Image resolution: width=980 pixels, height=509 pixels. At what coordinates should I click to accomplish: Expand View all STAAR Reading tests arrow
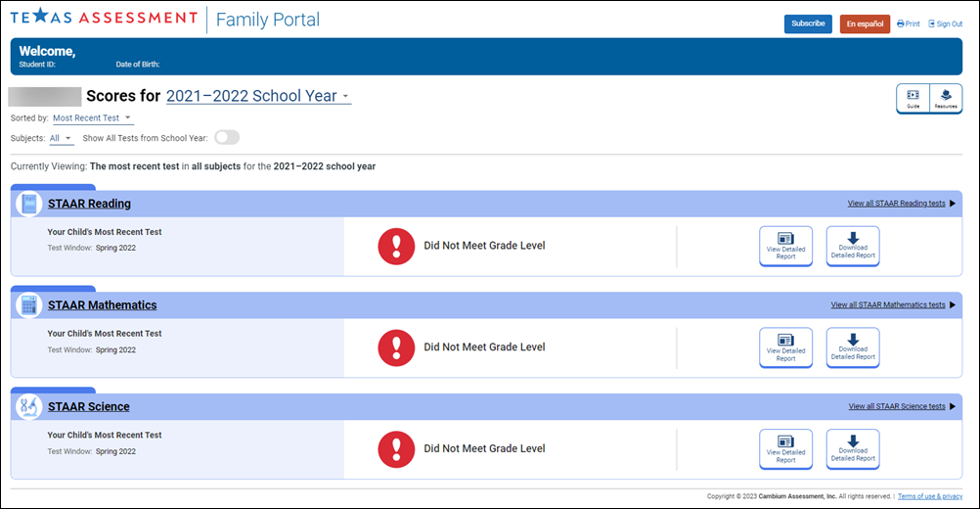click(x=953, y=204)
